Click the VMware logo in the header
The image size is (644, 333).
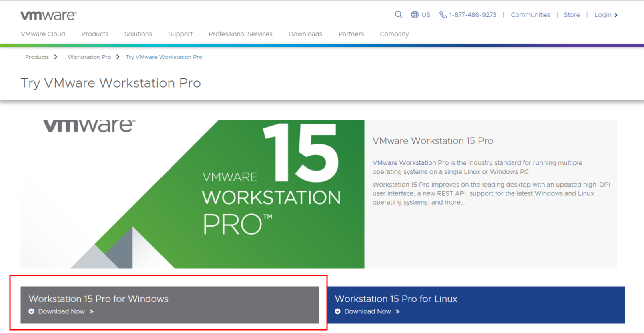click(48, 15)
